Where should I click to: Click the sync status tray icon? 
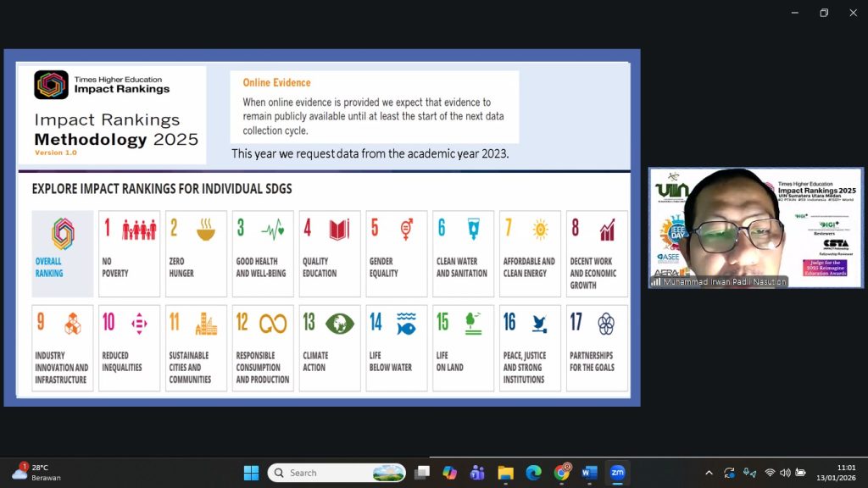pyautogui.click(x=729, y=473)
